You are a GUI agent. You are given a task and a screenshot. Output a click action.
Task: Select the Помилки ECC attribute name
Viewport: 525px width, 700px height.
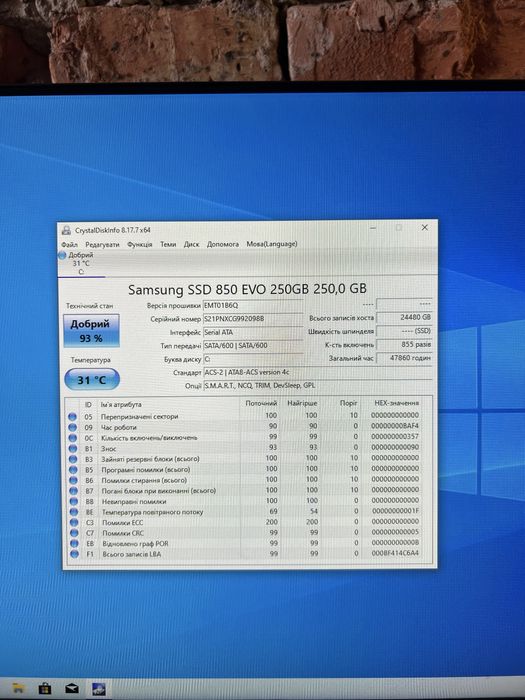pyautogui.click(x=123, y=523)
